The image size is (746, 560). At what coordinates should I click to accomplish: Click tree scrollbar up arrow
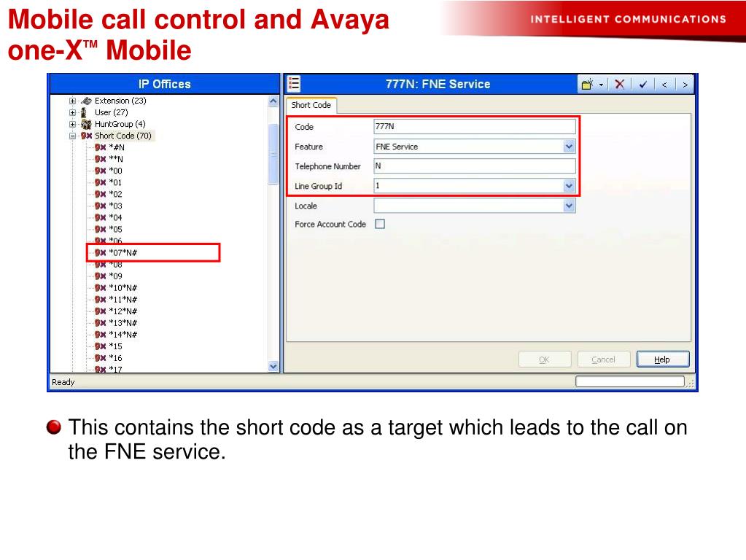pos(273,101)
